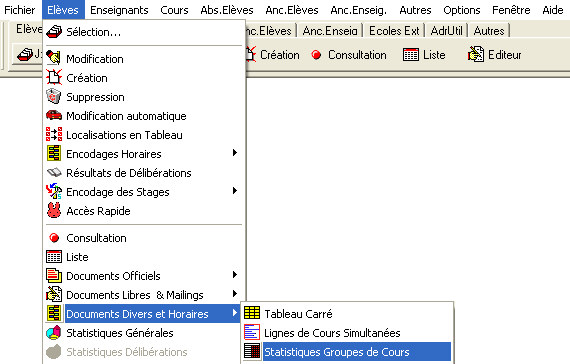Choose Statistiques Groupes de Cours
Viewport: 570px width, 364px height.
coord(348,352)
